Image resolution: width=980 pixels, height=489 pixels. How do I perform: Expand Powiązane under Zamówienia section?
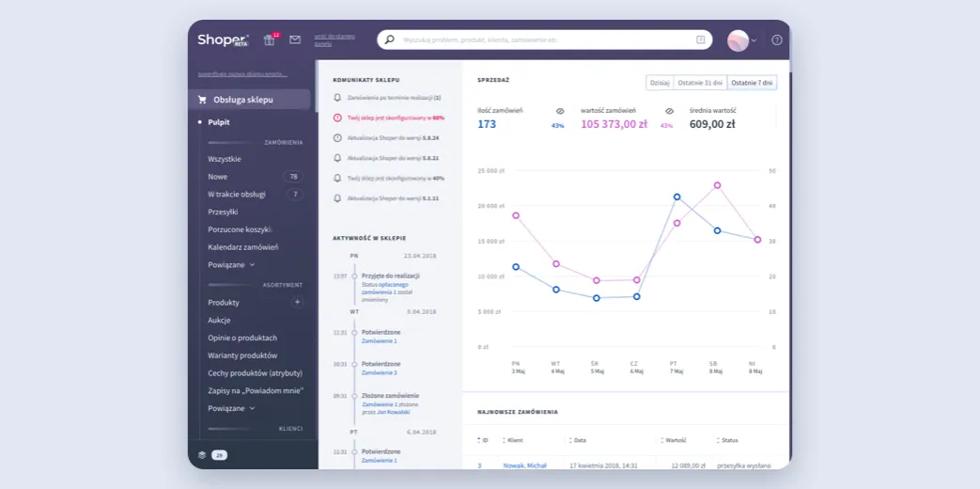tap(231, 265)
